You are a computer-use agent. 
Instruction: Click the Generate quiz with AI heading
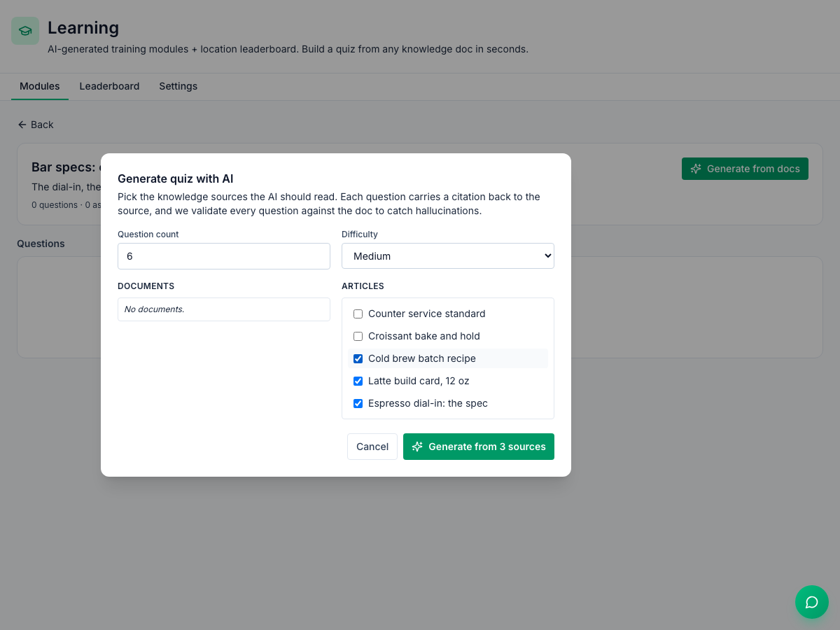pyautogui.click(x=176, y=179)
